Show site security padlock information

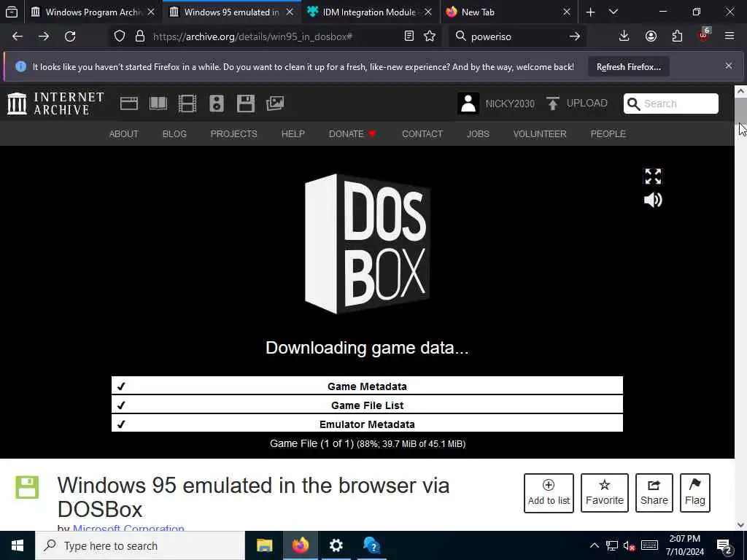pyautogui.click(x=139, y=36)
